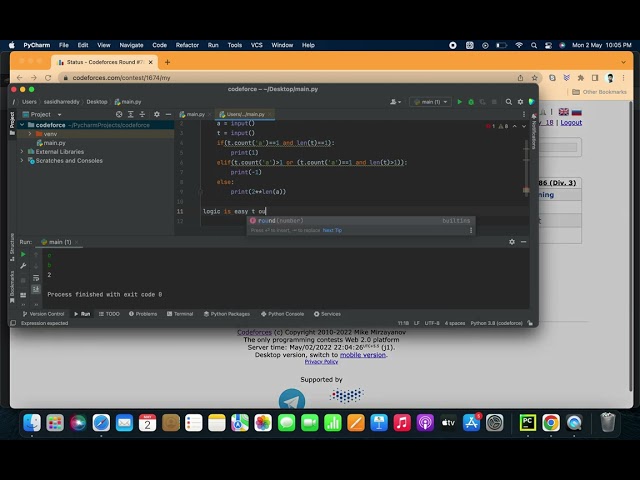The height and width of the screenshot is (480, 640).
Task: Open the Python Packages tool window
Action: 227,314
